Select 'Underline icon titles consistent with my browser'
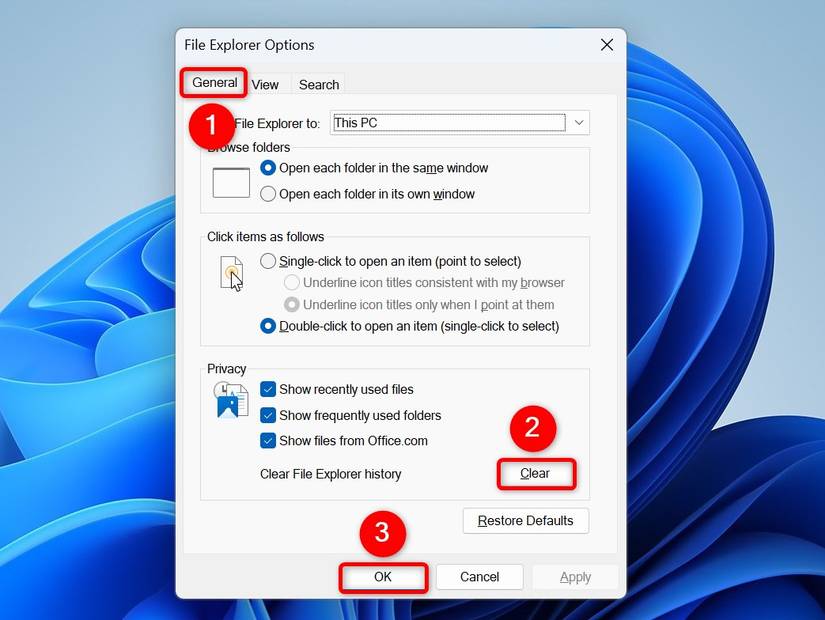The width and height of the screenshot is (825, 620). click(291, 282)
